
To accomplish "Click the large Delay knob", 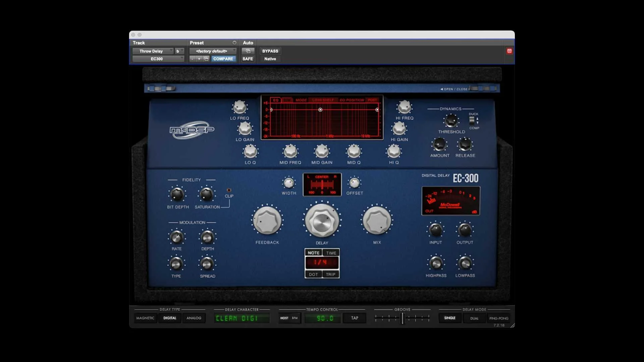I will point(322,221).
